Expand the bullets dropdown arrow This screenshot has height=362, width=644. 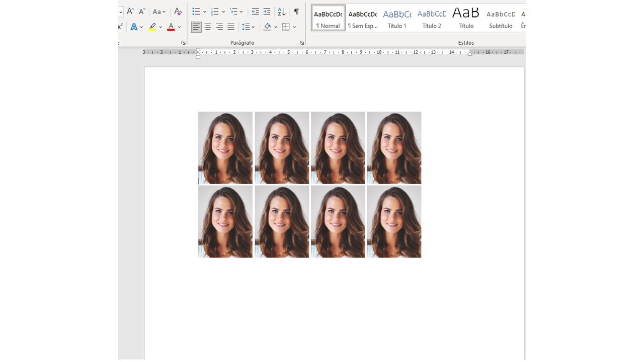[x=204, y=12]
